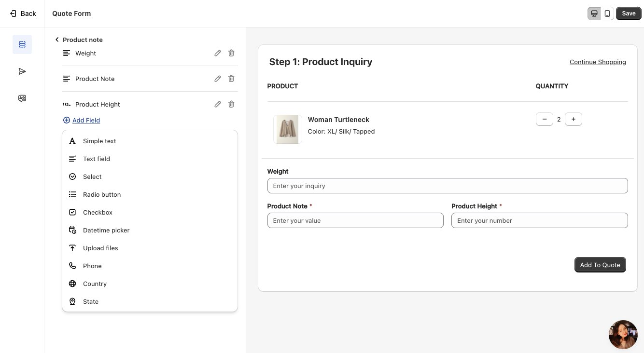Switch to desktop preview mode

tap(594, 14)
